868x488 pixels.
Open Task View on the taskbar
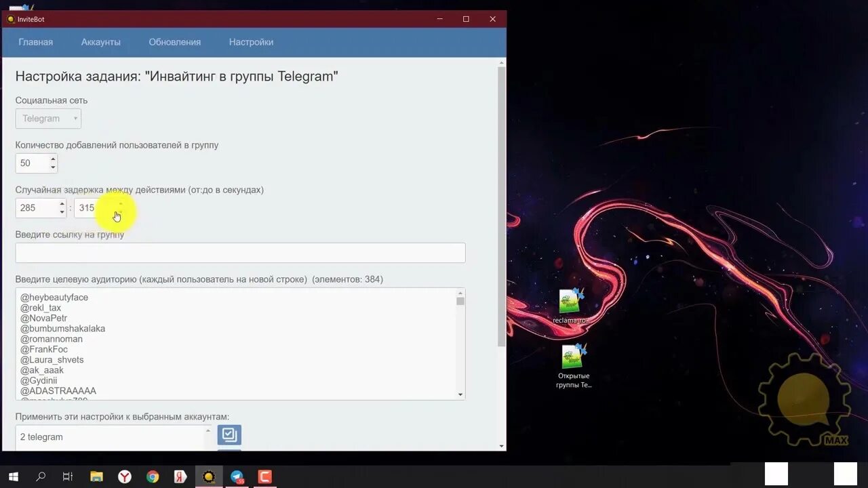(x=68, y=476)
